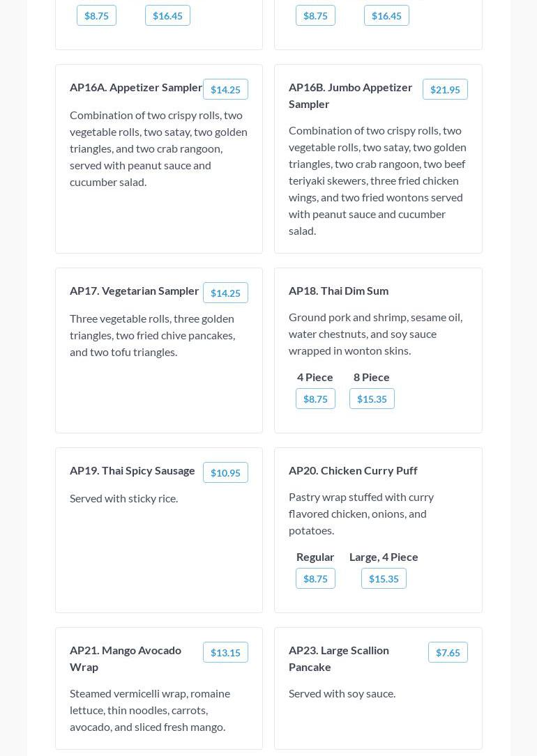
Task: Select Large, 4 Piece Chicken Curry Puff price
Action: pos(384,578)
